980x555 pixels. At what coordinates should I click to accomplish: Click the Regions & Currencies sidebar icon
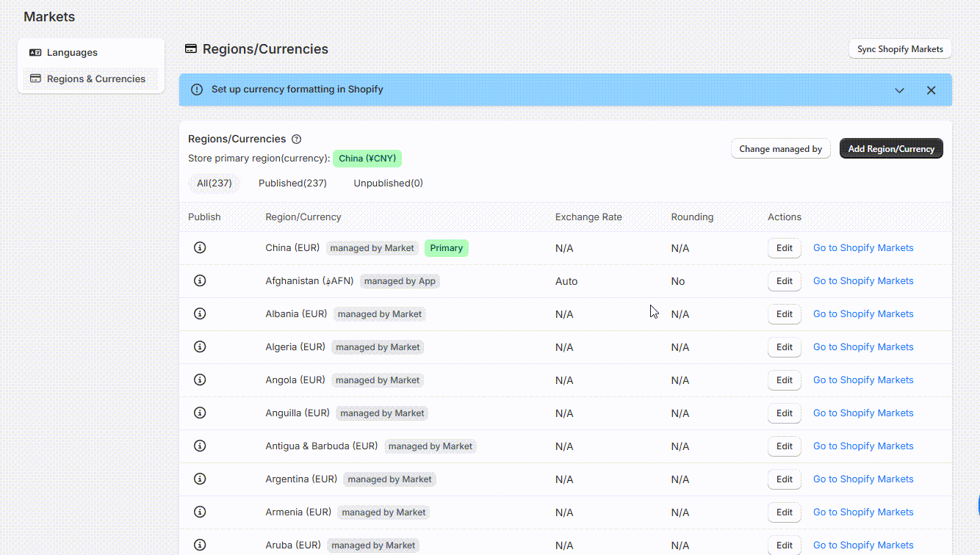coord(35,79)
